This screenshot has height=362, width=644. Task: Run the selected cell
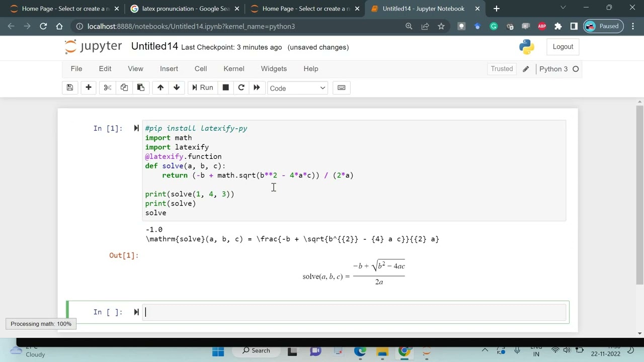(x=202, y=87)
